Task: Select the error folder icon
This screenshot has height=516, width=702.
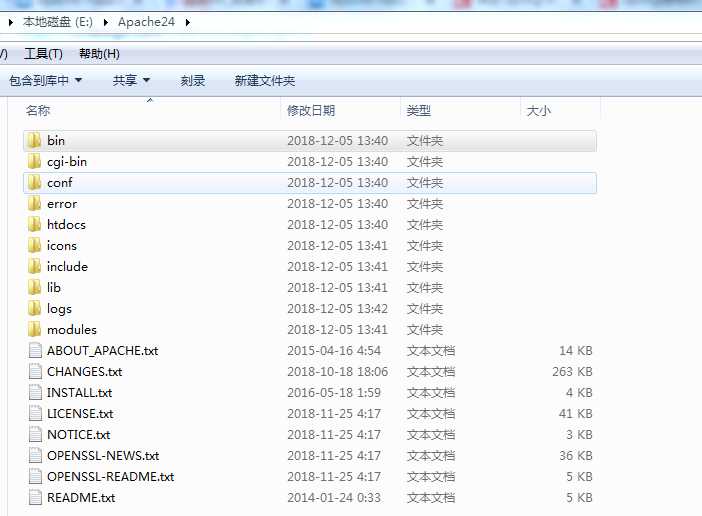Action: pos(34,204)
